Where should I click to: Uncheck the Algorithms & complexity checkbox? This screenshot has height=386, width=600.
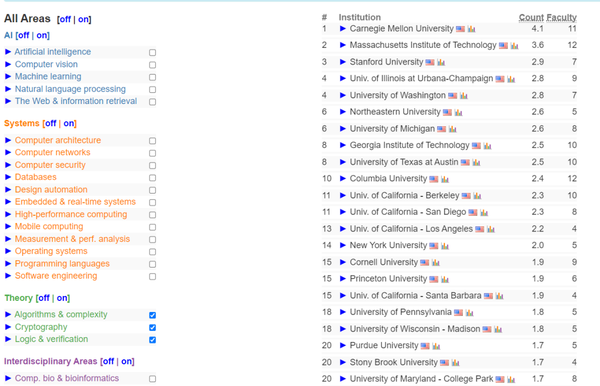(152, 315)
